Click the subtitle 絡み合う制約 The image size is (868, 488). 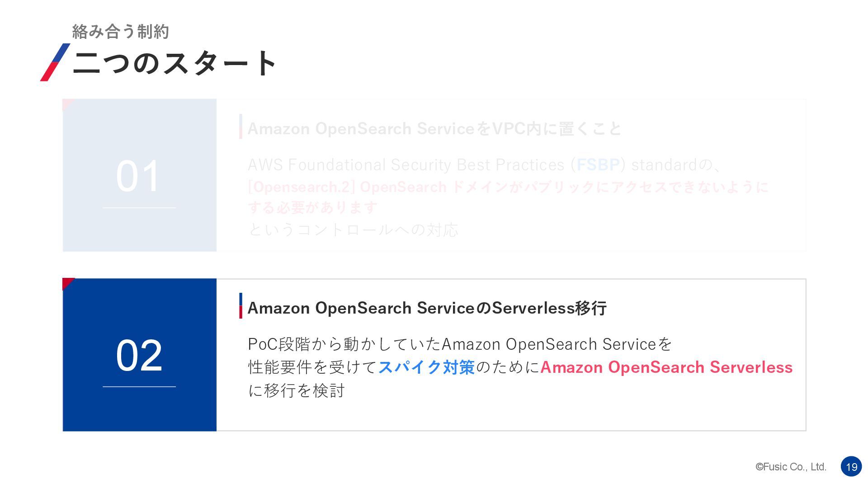click(x=121, y=32)
